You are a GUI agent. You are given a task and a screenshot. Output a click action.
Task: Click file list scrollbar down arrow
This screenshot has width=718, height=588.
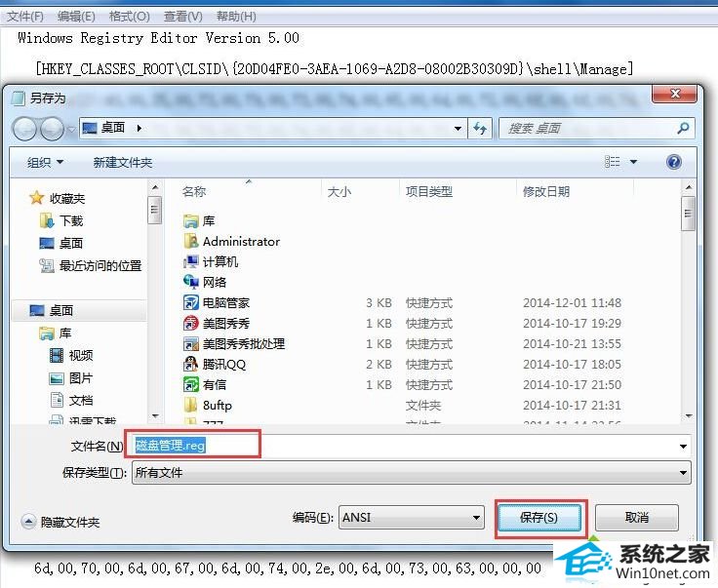pyautogui.click(x=688, y=416)
